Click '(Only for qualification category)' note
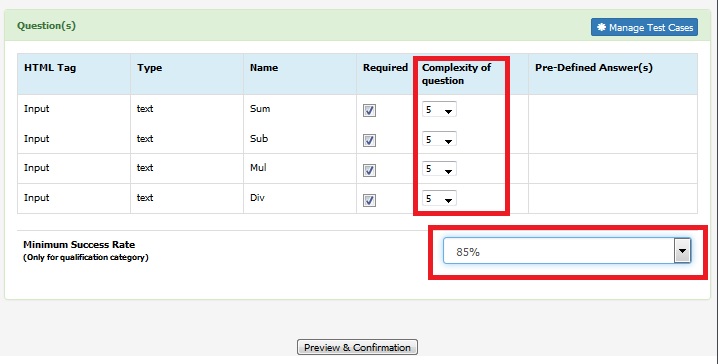The height and width of the screenshot is (364, 718). coord(86,257)
